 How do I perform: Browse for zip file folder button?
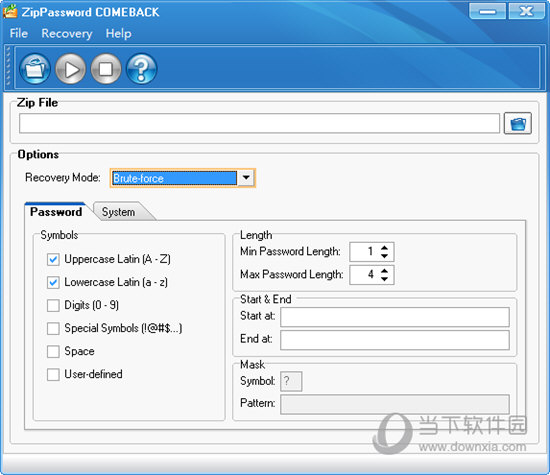point(518,123)
